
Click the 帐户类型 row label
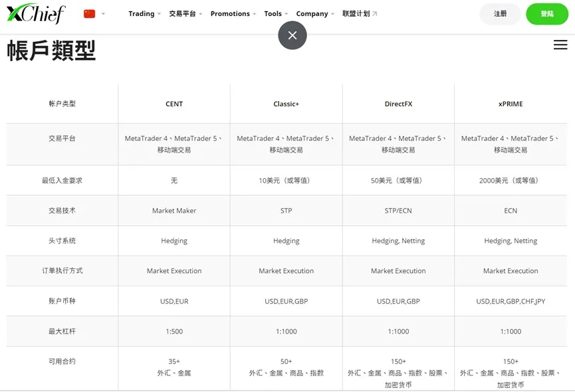click(62, 104)
